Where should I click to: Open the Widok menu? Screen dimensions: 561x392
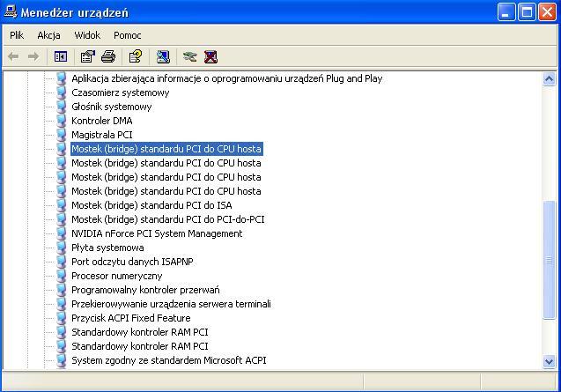(x=87, y=35)
